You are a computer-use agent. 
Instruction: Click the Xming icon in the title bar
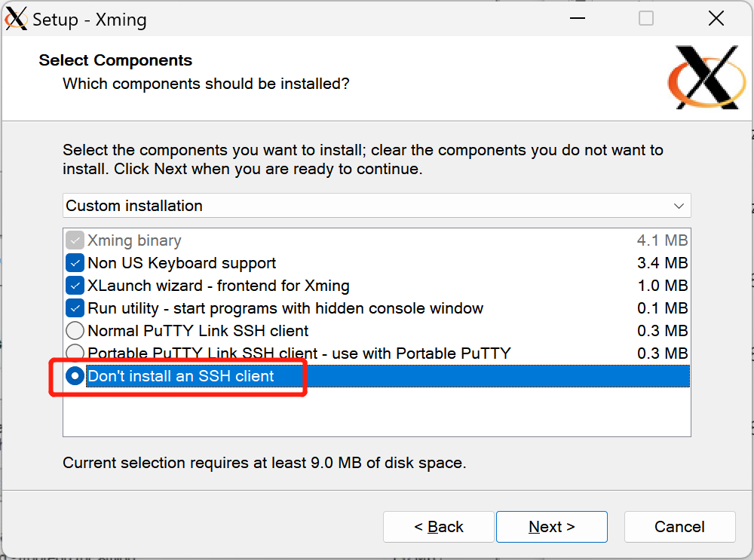click(17, 18)
